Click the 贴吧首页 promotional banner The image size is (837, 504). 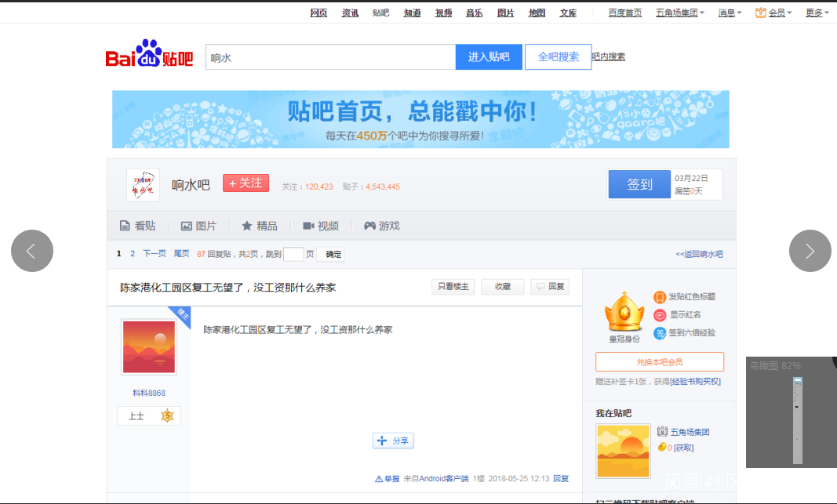pos(420,119)
